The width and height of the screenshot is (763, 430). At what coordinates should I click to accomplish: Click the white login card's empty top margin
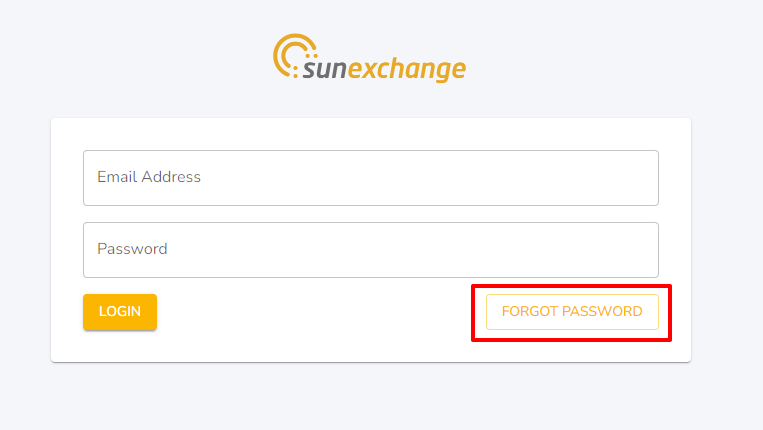pyautogui.click(x=371, y=134)
